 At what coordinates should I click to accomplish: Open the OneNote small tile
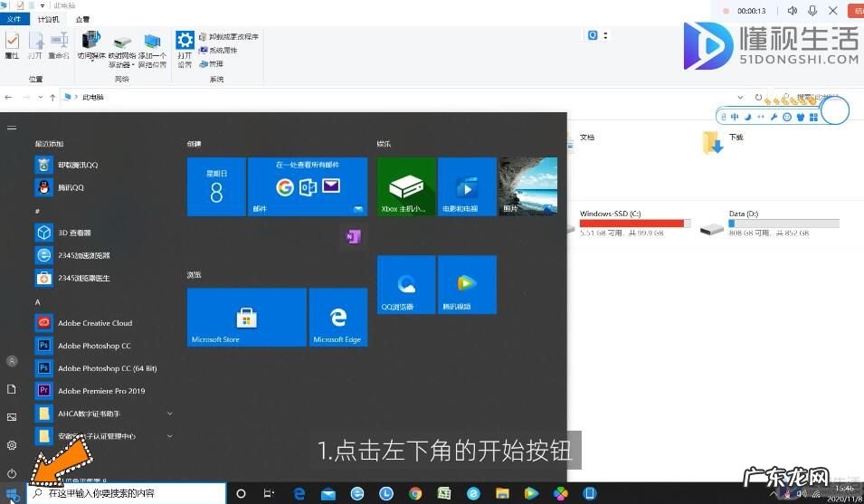[x=353, y=237]
